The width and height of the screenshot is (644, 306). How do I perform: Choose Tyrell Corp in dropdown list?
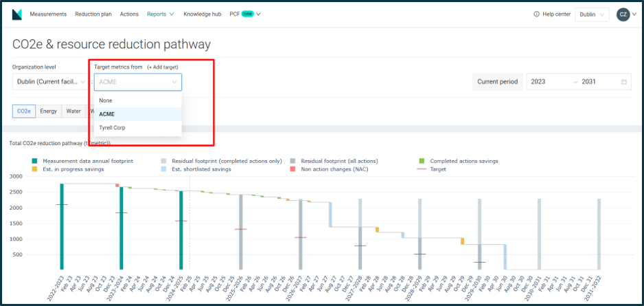coord(138,128)
